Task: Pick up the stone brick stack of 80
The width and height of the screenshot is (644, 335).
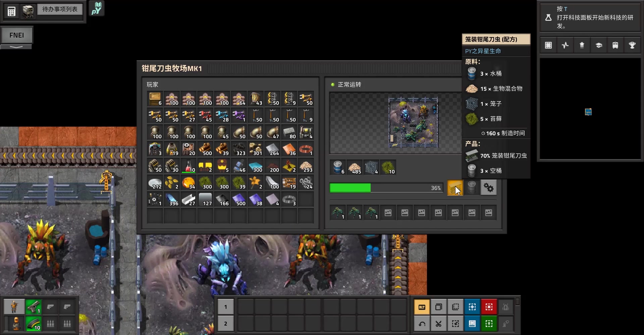Action: click(x=289, y=132)
